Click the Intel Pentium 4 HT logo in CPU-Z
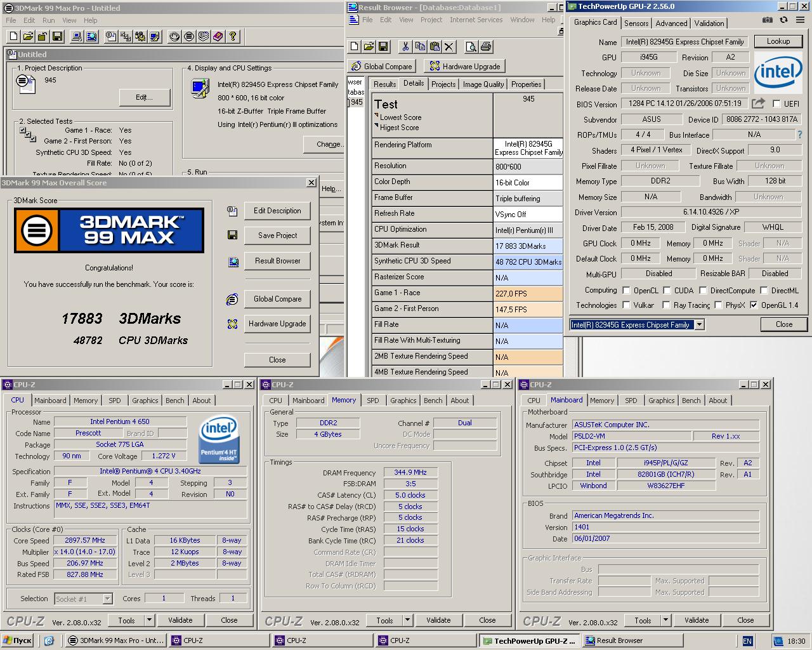The width and height of the screenshot is (812, 650). 219,440
